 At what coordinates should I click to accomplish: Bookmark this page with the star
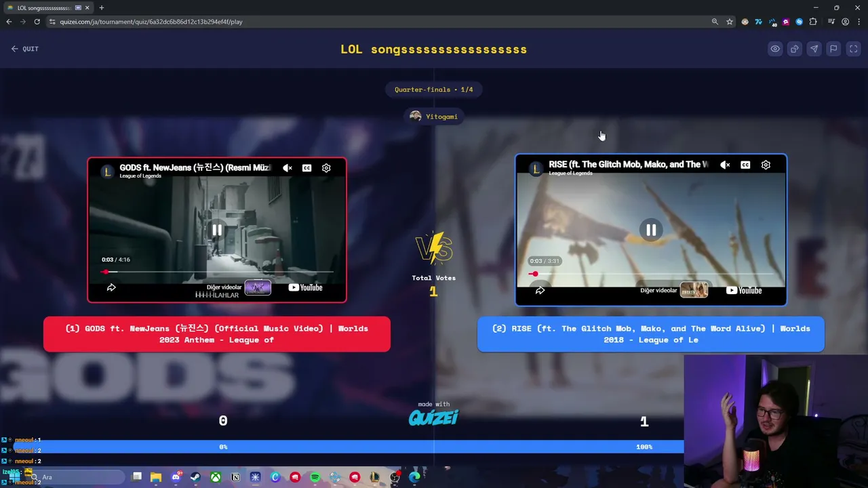click(x=730, y=22)
